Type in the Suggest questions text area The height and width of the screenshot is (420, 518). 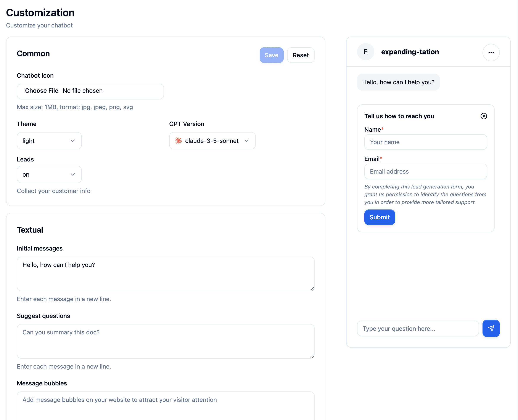pyautogui.click(x=166, y=341)
